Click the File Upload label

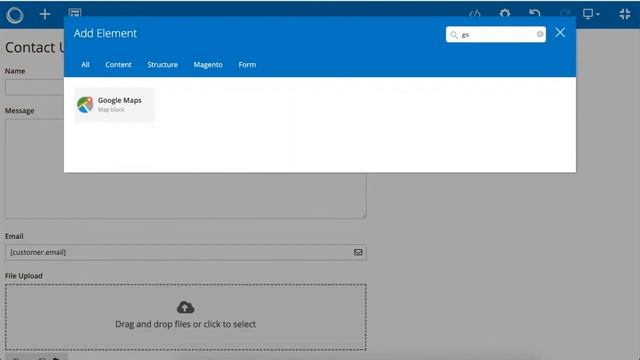[24, 276]
